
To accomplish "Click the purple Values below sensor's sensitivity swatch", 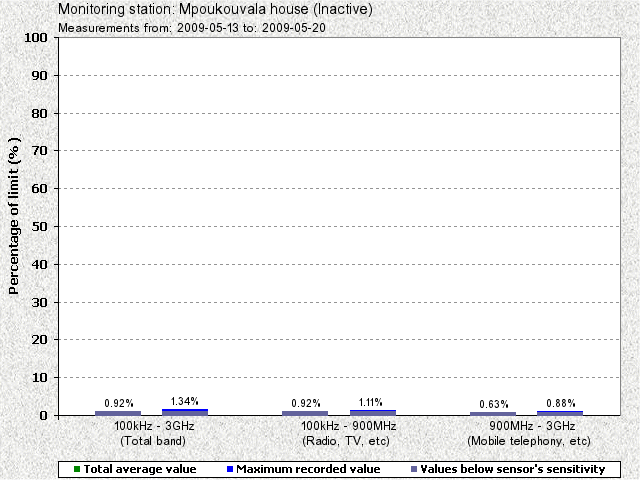I will pyautogui.click(x=414, y=469).
